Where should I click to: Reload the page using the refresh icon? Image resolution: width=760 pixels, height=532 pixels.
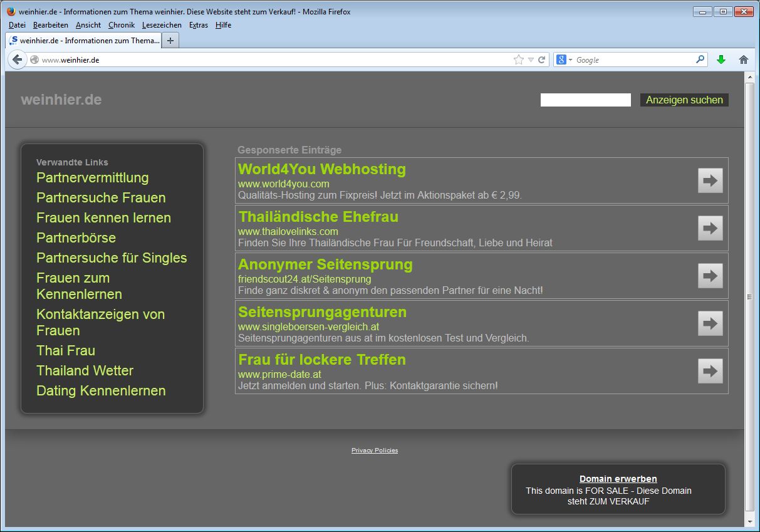[542, 60]
